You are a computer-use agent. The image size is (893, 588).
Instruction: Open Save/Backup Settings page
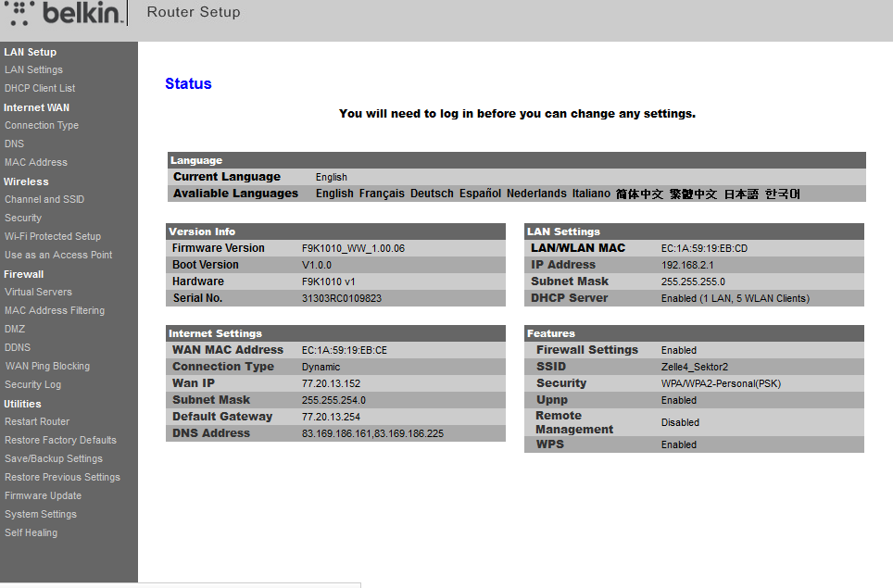[54, 458]
